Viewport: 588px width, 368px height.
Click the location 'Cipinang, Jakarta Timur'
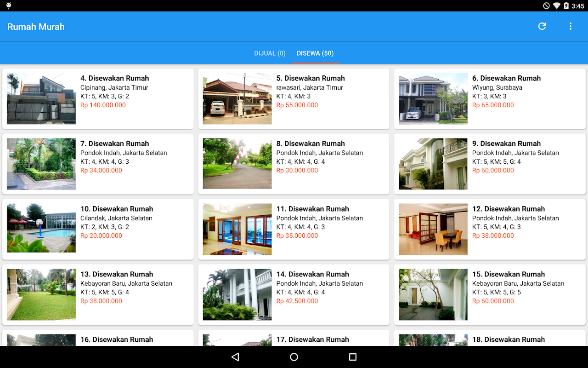114,87
